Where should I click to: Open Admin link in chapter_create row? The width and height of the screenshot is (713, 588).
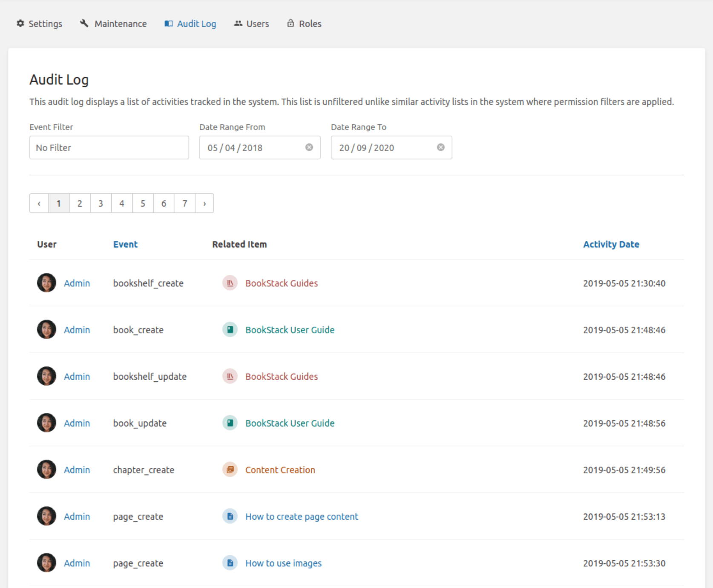click(x=77, y=470)
